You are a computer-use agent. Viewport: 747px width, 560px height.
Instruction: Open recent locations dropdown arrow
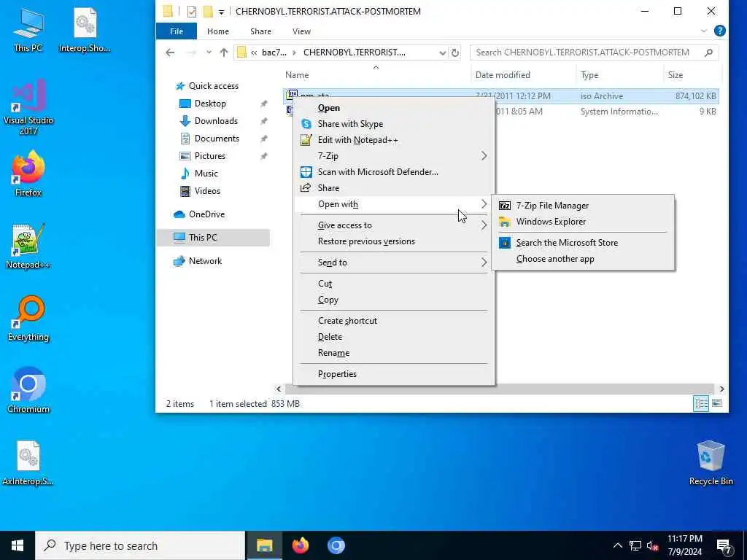click(209, 52)
